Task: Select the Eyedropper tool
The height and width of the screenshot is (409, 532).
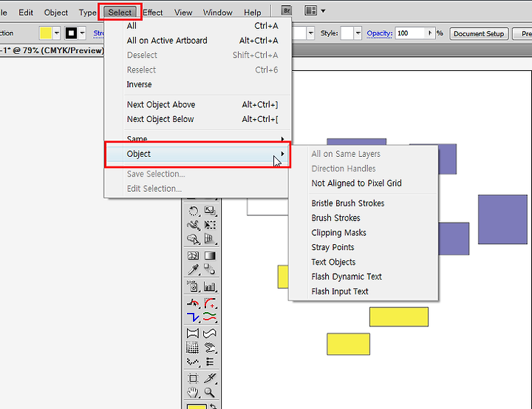Action: coord(194,270)
